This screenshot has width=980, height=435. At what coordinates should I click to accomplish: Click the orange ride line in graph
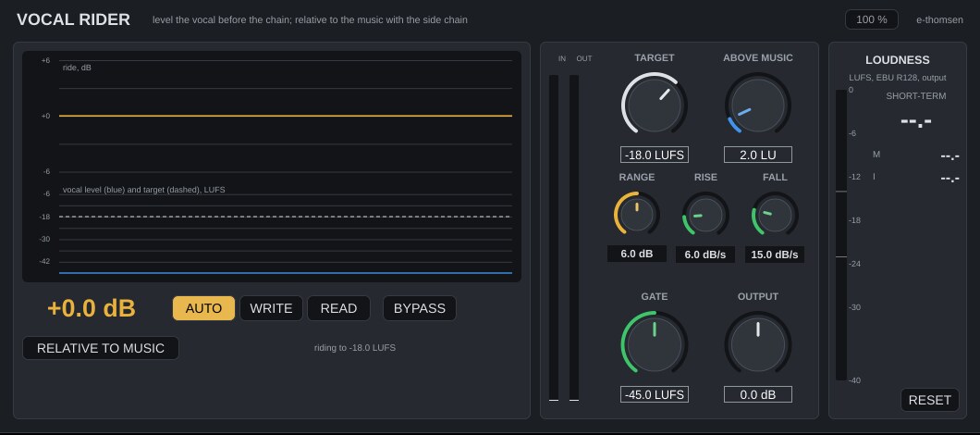point(286,116)
